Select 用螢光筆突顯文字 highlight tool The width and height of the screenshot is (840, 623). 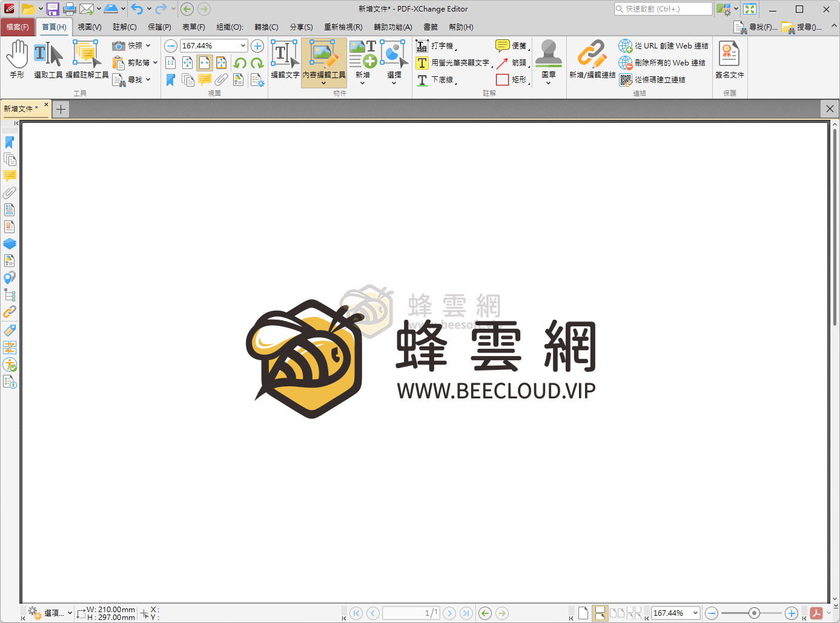point(454,63)
